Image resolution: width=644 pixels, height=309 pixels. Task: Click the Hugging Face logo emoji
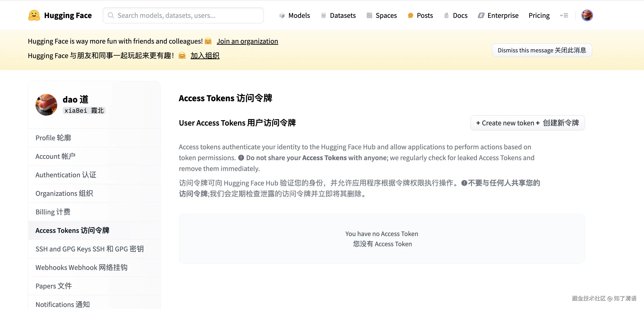pos(34,16)
